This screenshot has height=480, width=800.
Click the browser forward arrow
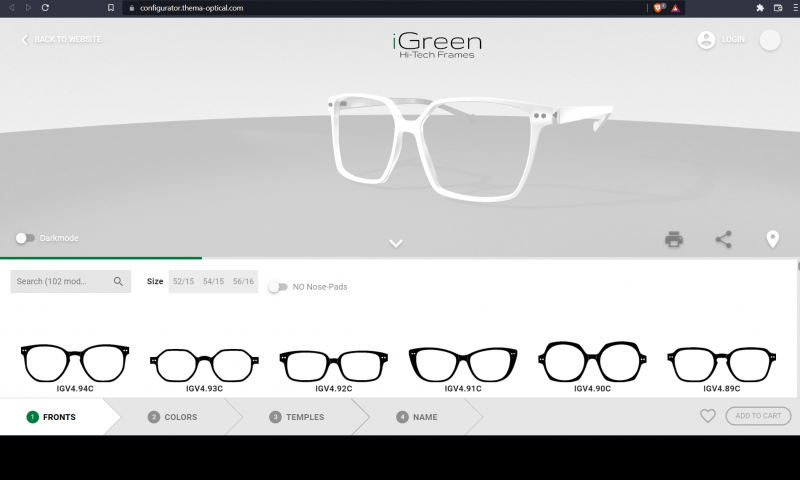28,8
